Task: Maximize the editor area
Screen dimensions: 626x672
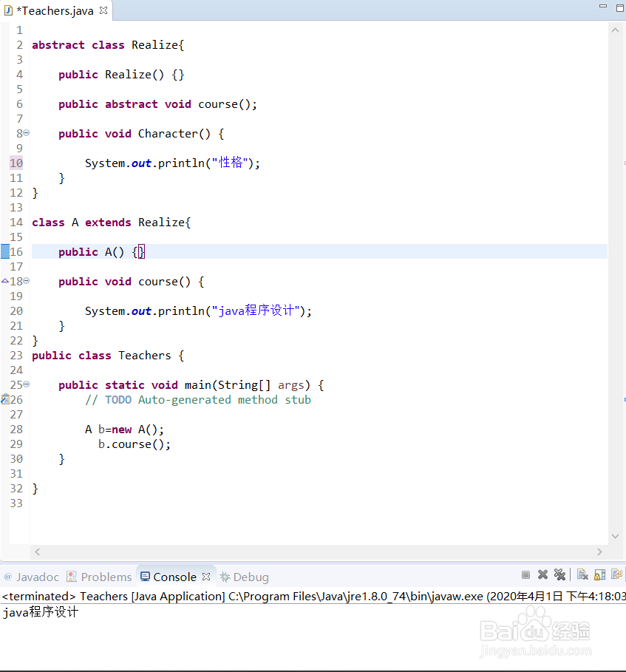Action: [x=620, y=7]
